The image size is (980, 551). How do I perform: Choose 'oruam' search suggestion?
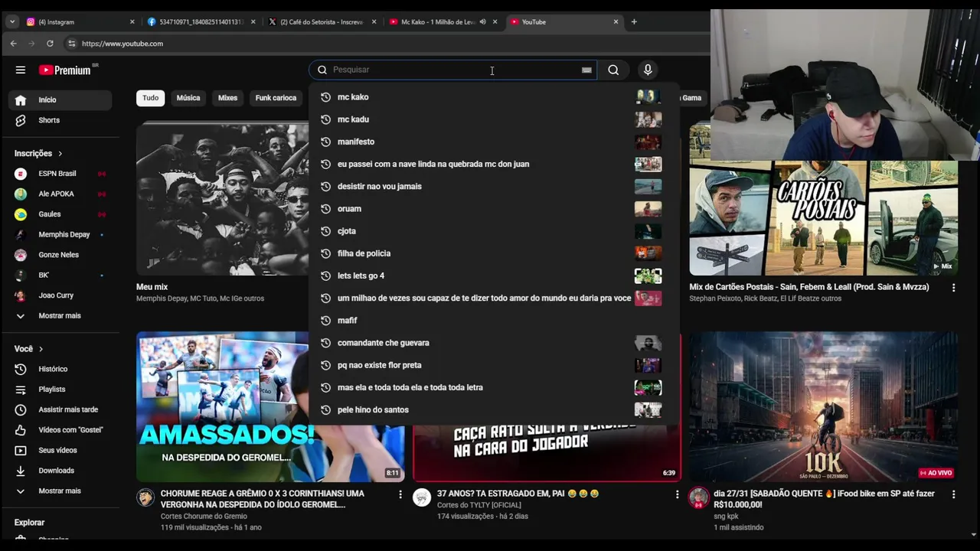click(x=494, y=209)
